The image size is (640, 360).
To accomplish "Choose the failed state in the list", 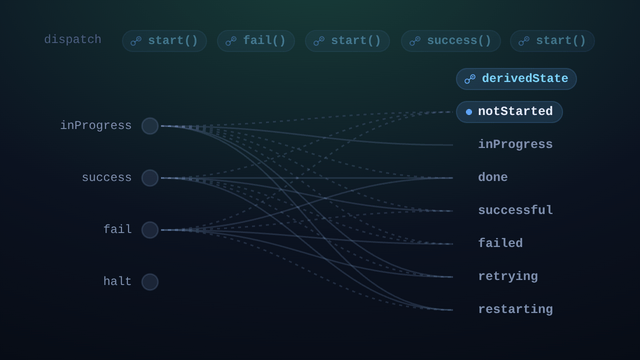I will (500, 243).
